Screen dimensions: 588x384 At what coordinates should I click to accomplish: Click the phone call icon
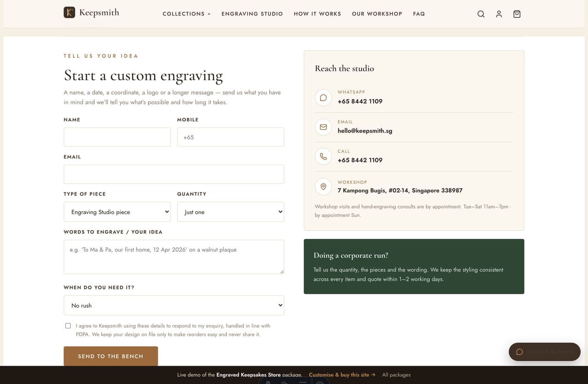[323, 157]
